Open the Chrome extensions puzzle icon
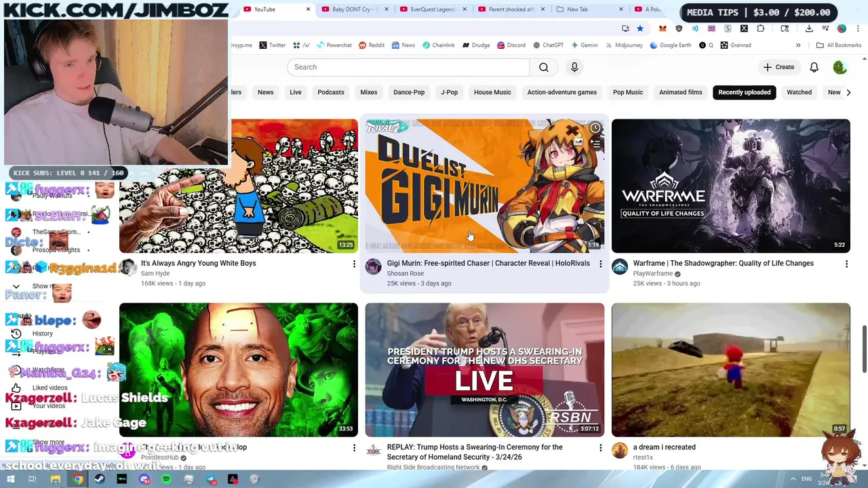This screenshot has height=488, width=868. [760, 28]
